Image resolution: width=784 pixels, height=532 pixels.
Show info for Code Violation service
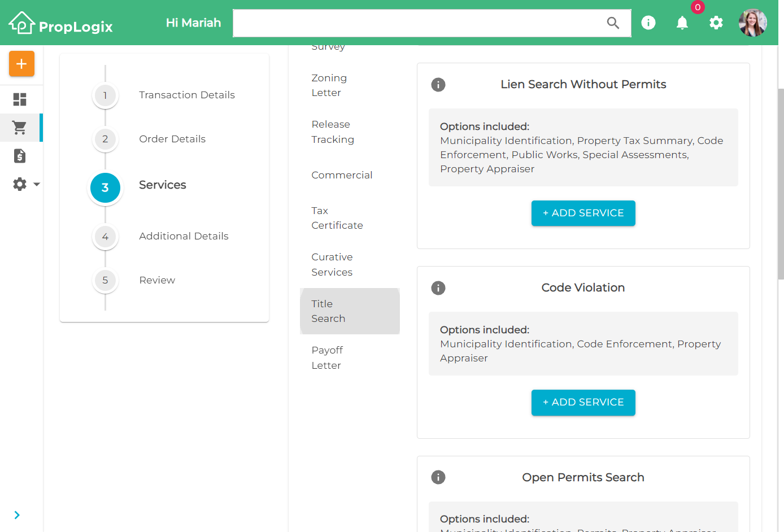(438, 288)
